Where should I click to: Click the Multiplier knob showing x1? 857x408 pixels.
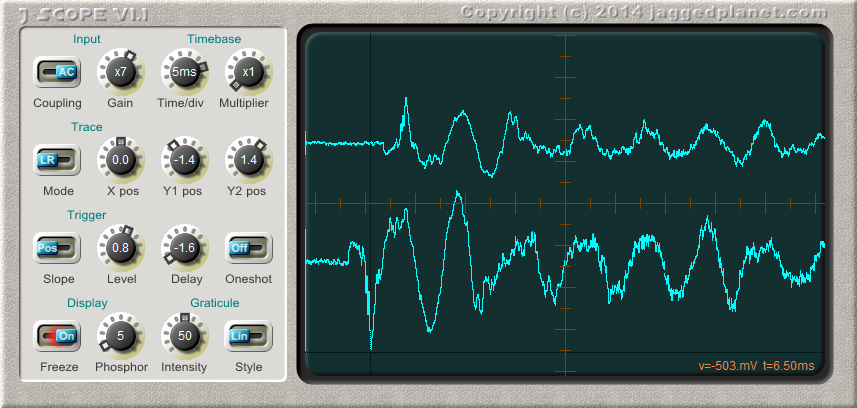pos(248,72)
